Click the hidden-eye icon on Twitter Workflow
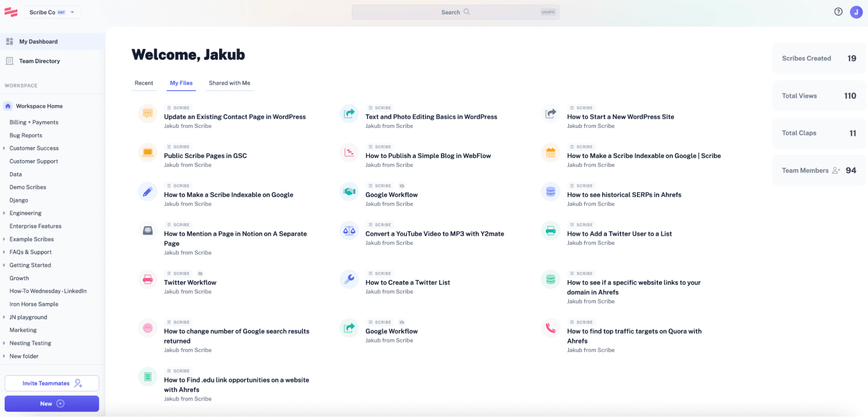The image size is (868, 417). 200,274
